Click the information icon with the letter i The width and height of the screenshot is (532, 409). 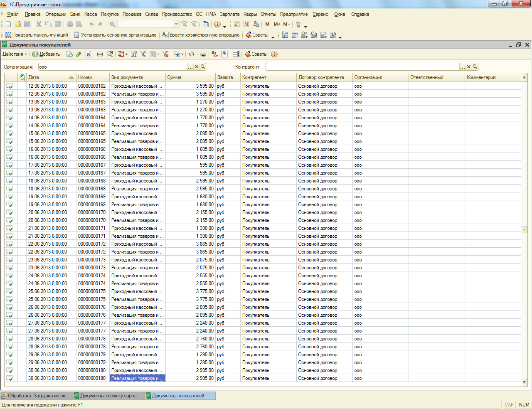[217, 24]
